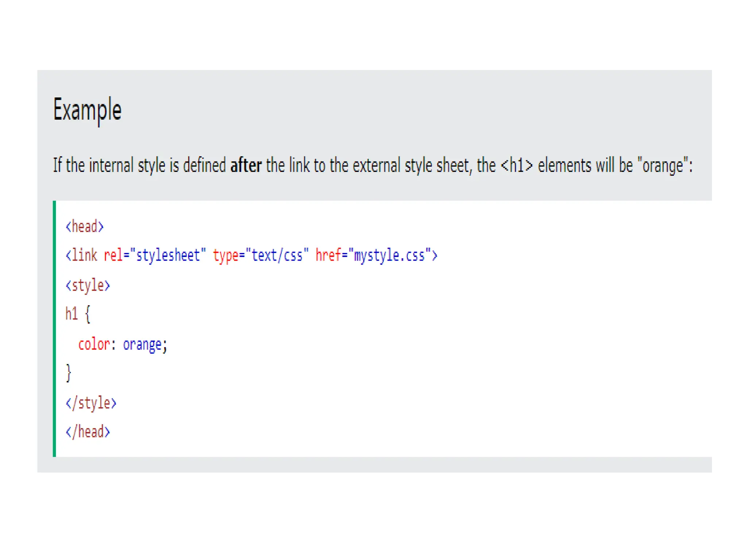Click the <h1> text in the description
Screen dimensions: 747x560
(x=516, y=166)
